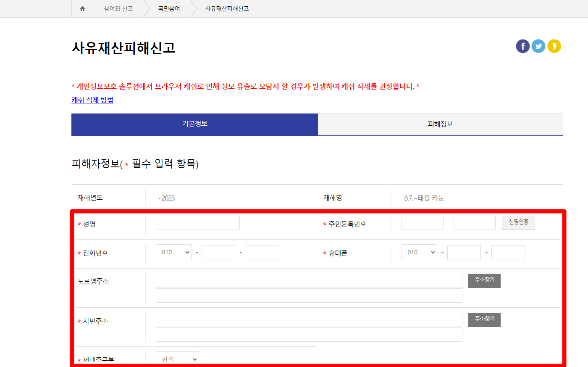
Task: Focus 도로명주소 detail address field
Action: point(309,296)
